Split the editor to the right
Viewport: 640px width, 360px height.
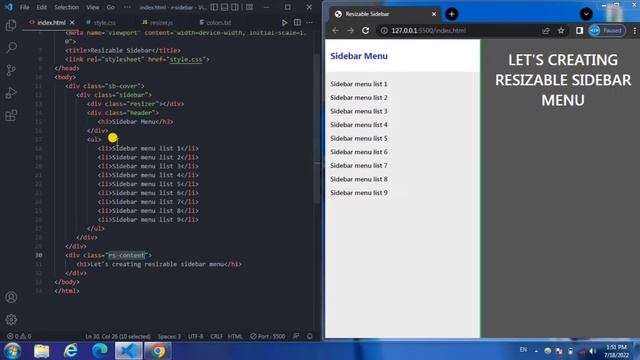coord(297,22)
